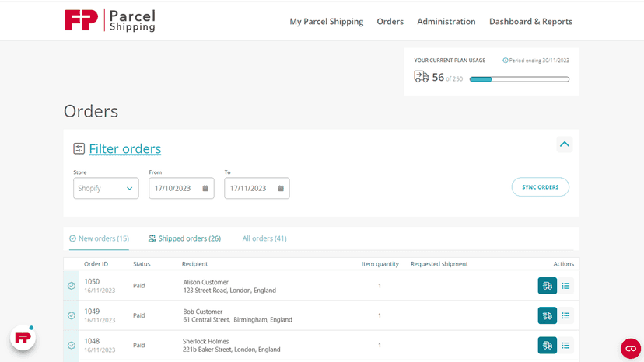Toggle the check circle for order 1048

(72, 346)
